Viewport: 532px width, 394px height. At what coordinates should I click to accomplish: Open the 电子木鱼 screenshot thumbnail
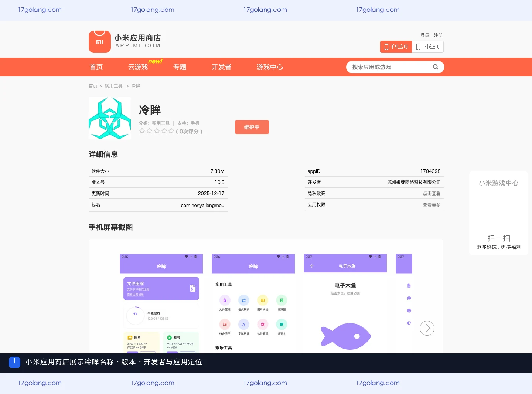(345, 303)
